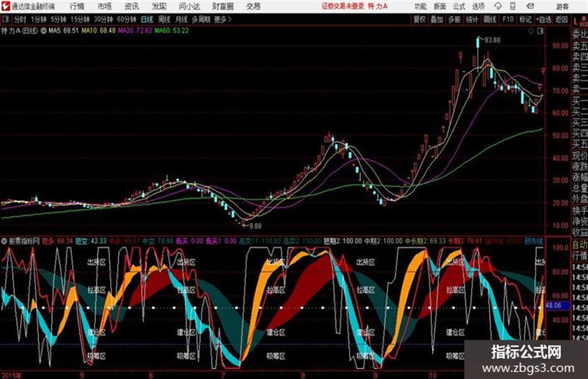
Task: Switch to the 60分钟 period tab
Action: (x=127, y=19)
